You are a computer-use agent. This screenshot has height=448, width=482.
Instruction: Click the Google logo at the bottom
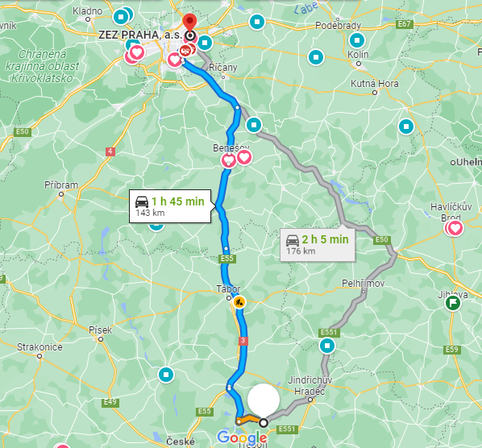pos(242,438)
